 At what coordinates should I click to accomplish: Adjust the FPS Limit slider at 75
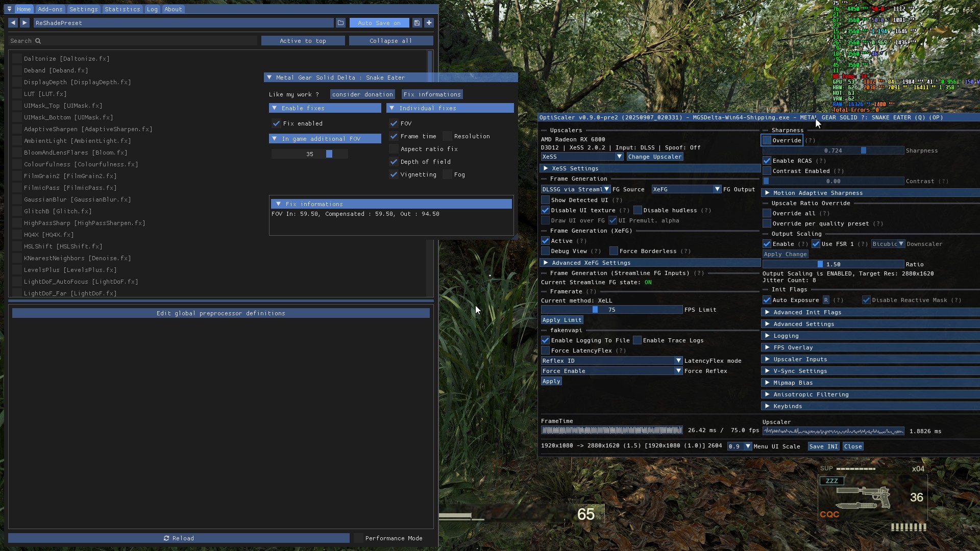click(x=611, y=310)
